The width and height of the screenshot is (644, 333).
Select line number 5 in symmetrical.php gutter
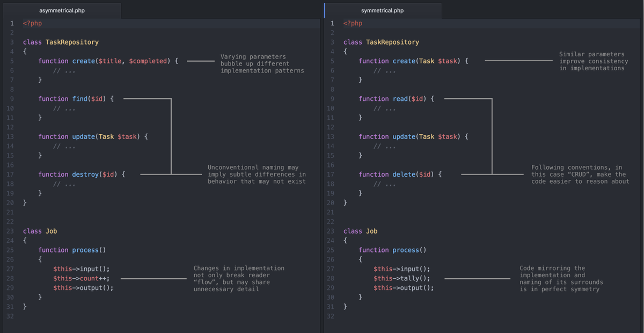point(333,61)
